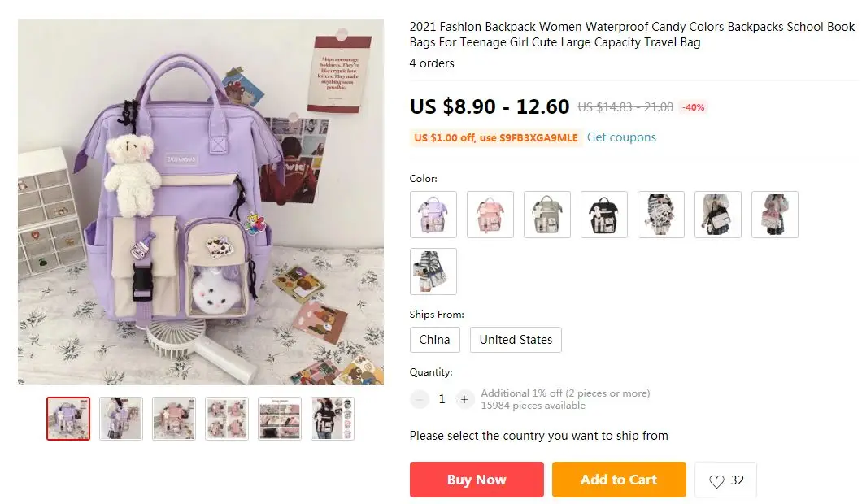Show second gallery thumbnail of girl wearing backpack
Viewport: 862px width, 504px height.
pos(121,419)
